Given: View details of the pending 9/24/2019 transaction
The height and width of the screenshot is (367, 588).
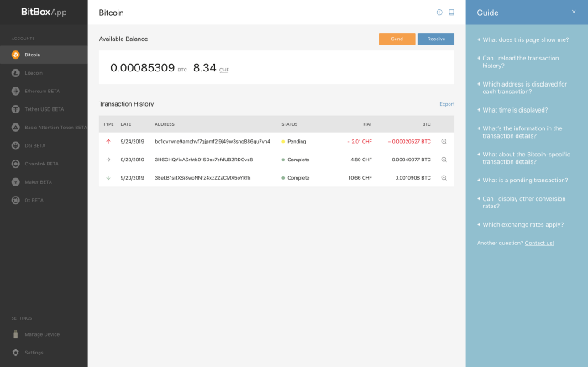Looking at the screenshot, I should pyautogui.click(x=444, y=141).
